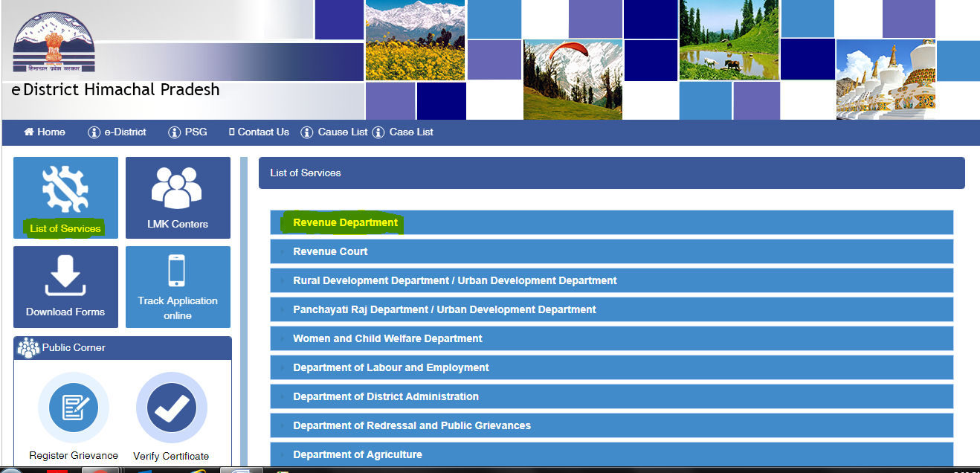Select the Verify Certificate checkmark icon
This screenshot has height=473, width=980.
click(171, 408)
